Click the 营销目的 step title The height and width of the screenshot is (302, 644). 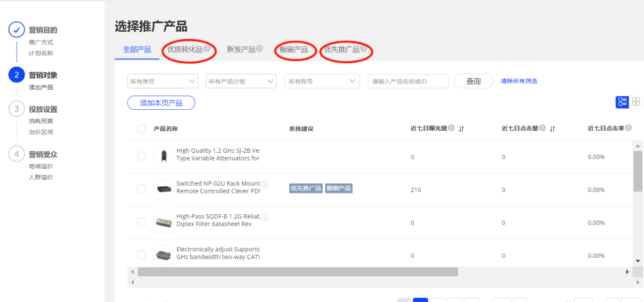coord(43,30)
